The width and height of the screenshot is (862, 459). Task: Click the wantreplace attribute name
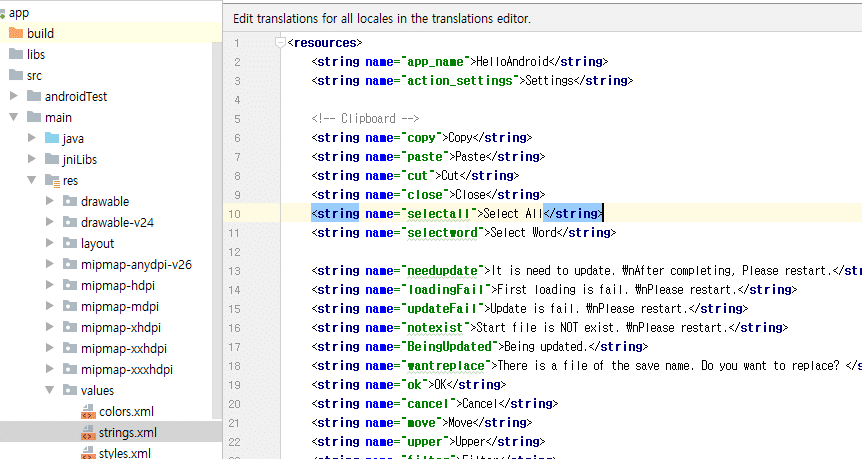(445, 366)
